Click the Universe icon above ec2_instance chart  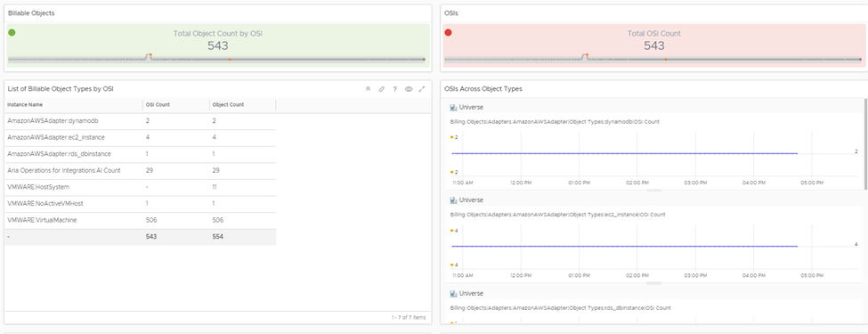point(453,200)
